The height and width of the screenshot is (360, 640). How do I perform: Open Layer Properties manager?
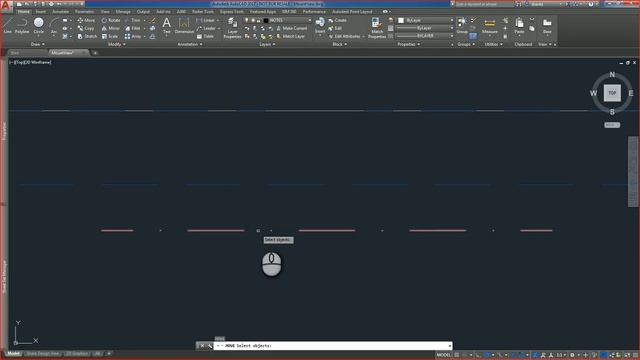pos(232,28)
